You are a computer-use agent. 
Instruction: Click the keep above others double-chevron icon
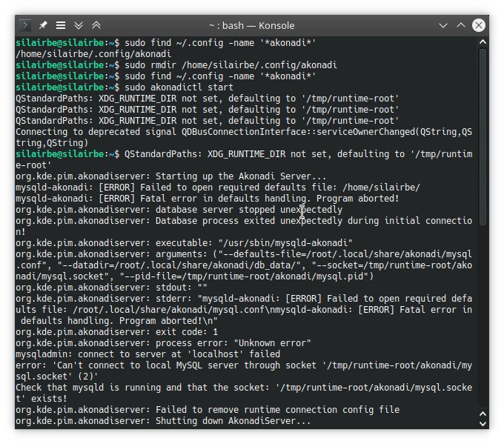click(96, 25)
